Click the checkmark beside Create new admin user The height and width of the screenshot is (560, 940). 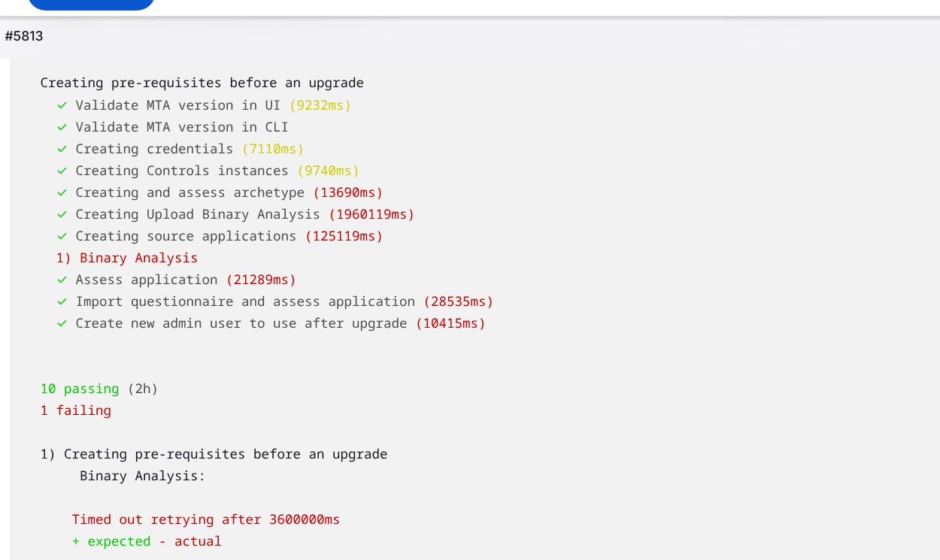point(62,324)
